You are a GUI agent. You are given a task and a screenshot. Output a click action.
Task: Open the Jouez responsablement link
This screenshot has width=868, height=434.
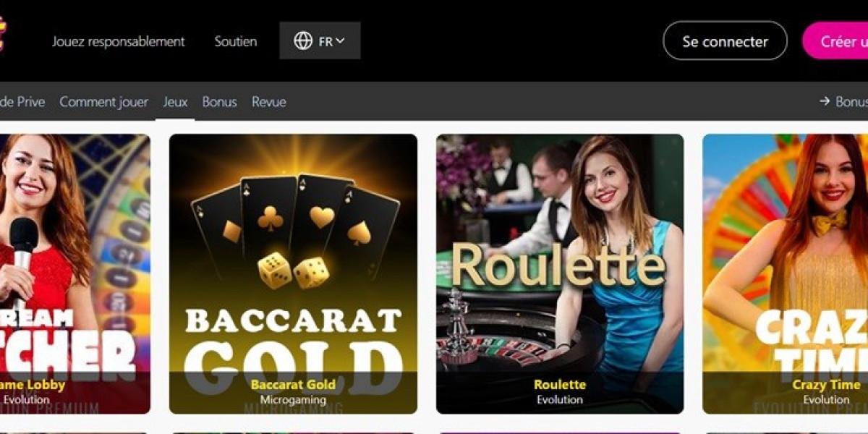pos(119,42)
